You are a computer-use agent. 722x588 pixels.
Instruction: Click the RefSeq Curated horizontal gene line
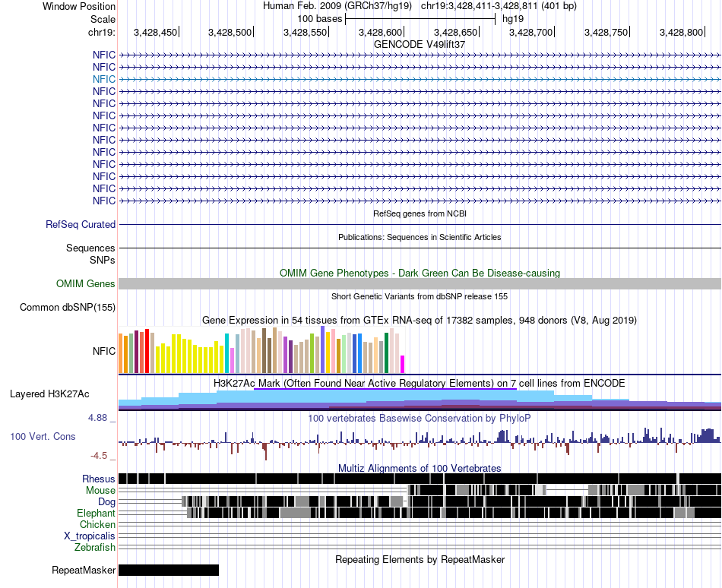(x=420, y=225)
